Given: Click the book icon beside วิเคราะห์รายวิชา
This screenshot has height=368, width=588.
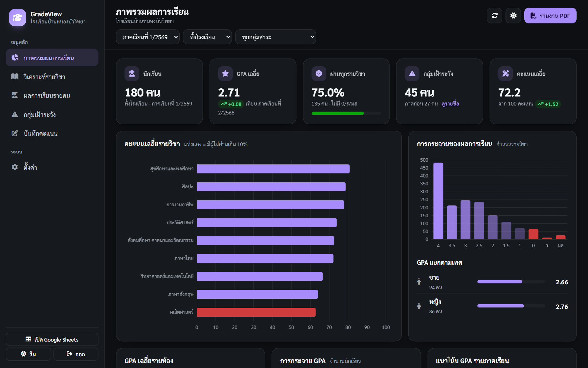Looking at the screenshot, I should pos(15,76).
